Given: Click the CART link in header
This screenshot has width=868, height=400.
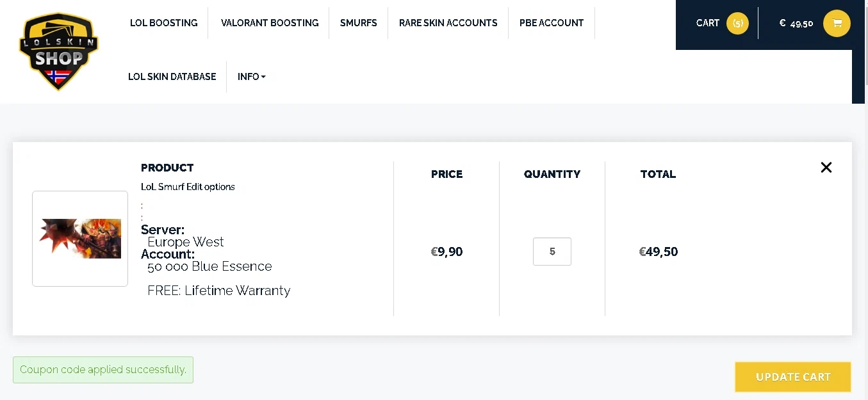Looking at the screenshot, I should (x=708, y=23).
